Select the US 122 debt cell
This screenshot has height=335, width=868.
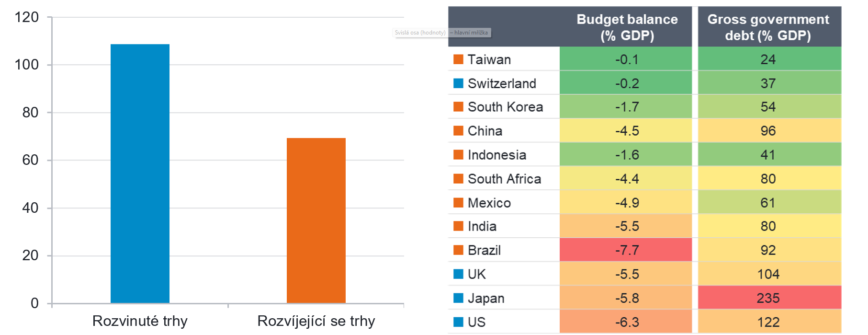(x=768, y=322)
